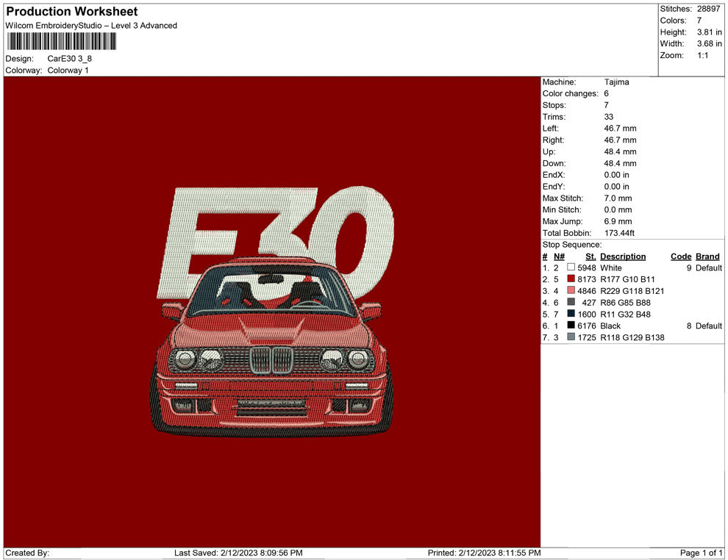Viewport: 728px width, 560px height.
Task: Click the Code column header
Action: coord(681,256)
